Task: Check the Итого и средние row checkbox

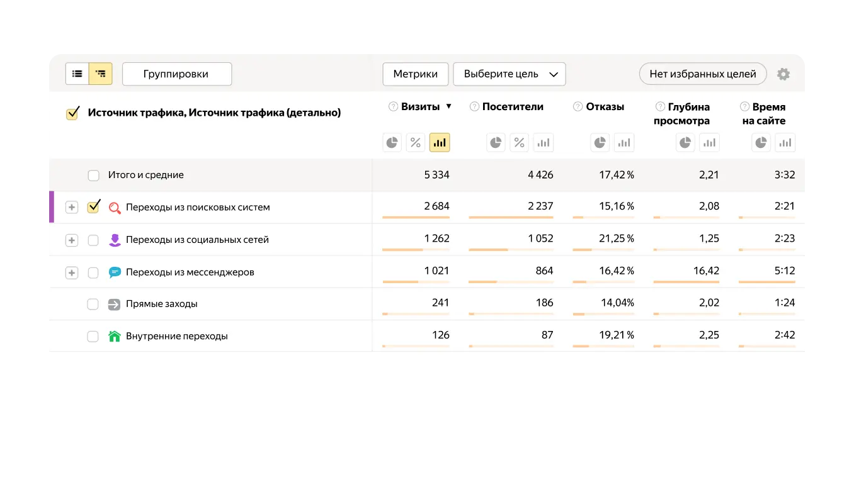Action: pos(93,174)
